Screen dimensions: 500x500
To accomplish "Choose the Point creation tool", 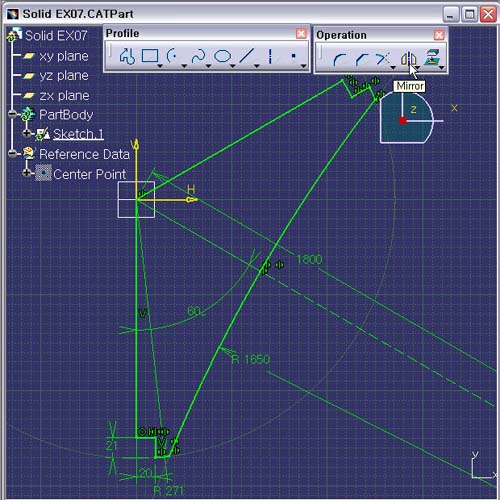I will click(x=293, y=56).
